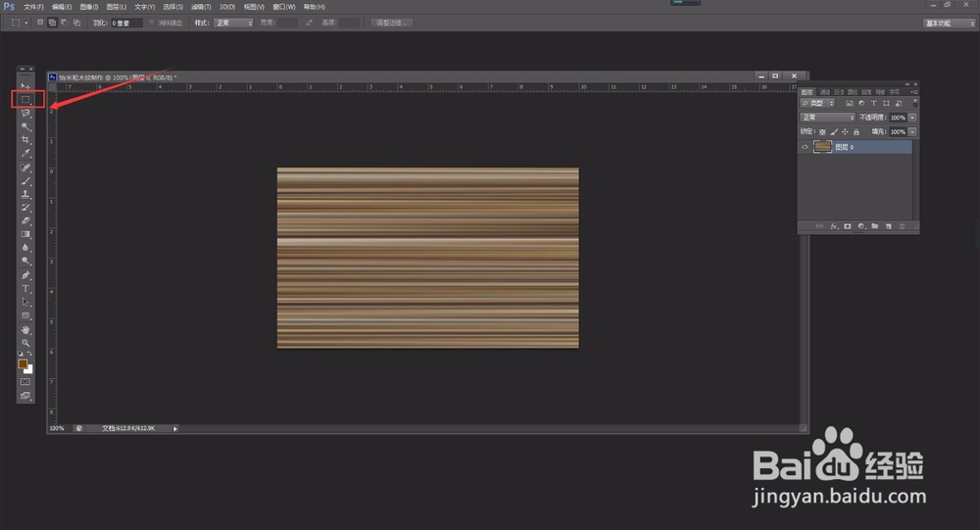Select the Horizontal Type tool

25,289
